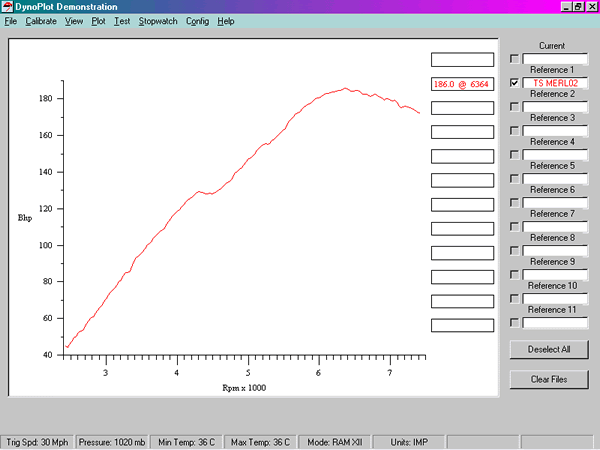This screenshot has height=450, width=600.
Task: Minimize the DynoPlot window
Action: [x=567, y=7]
